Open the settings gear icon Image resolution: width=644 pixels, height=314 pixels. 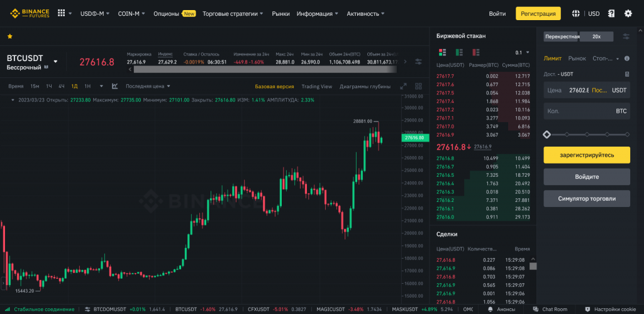[628, 14]
